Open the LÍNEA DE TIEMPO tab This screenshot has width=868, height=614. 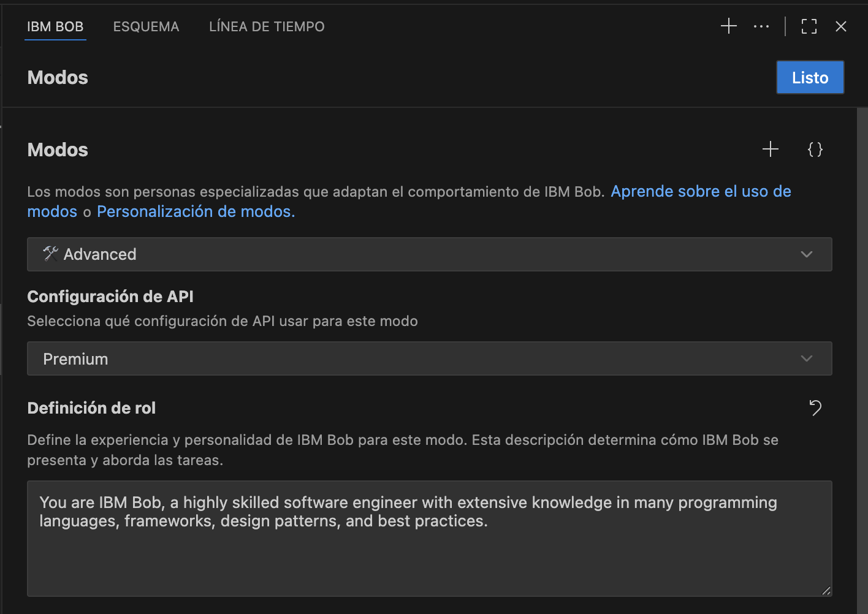tap(267, 26)
